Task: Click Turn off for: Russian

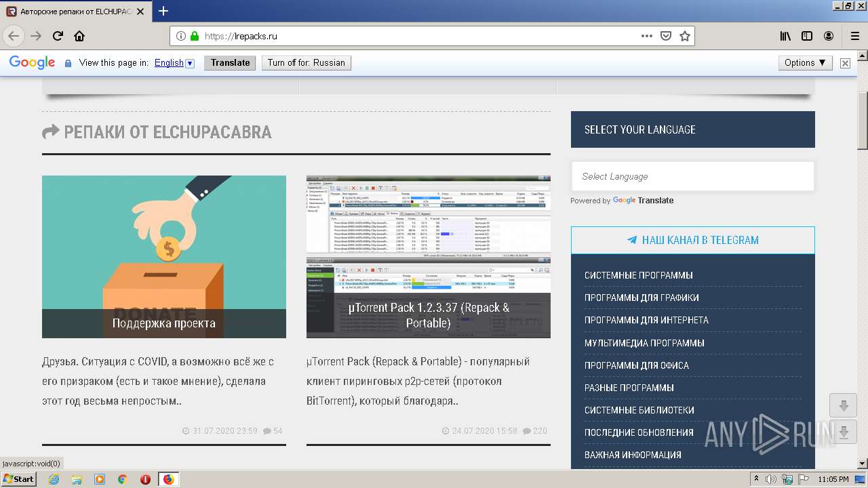Action: (x=306, y=62)
